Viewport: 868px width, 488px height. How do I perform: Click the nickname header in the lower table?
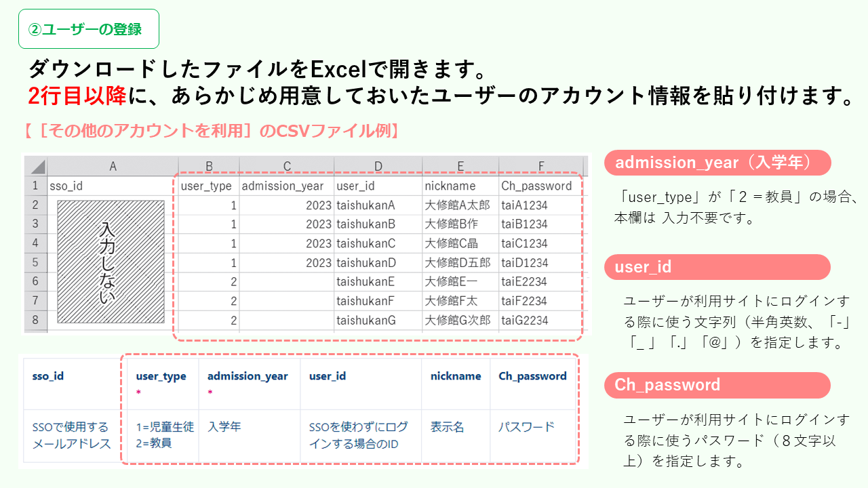point(456,376)
